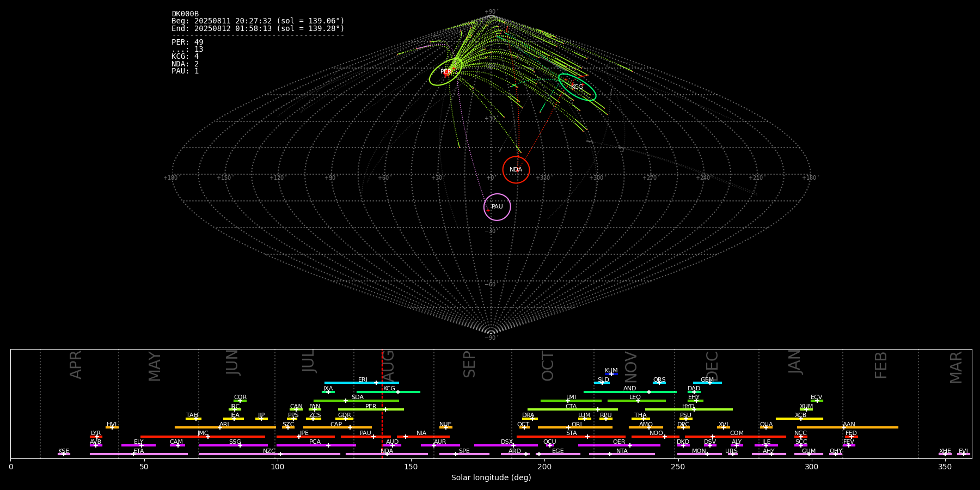Image resolution: width=980 pixels, height=490 pixels.
Task: Click the +90° label at map top
Action: click(491, 12)
